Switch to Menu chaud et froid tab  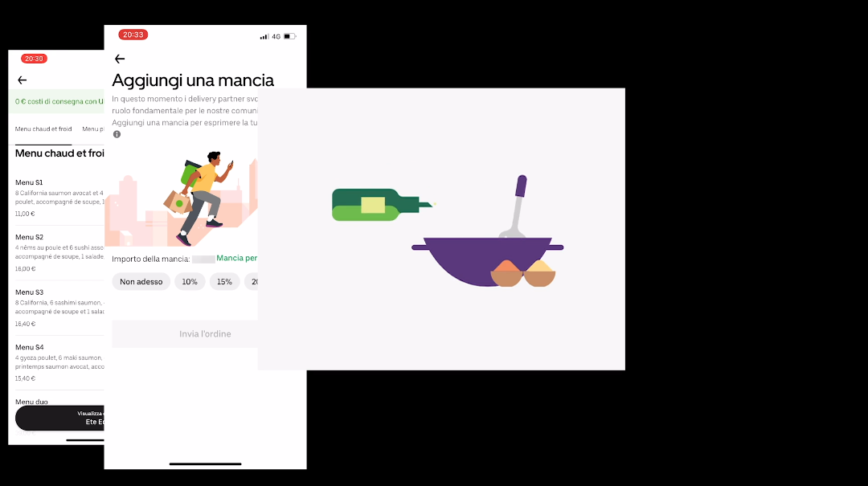[43, 129]
